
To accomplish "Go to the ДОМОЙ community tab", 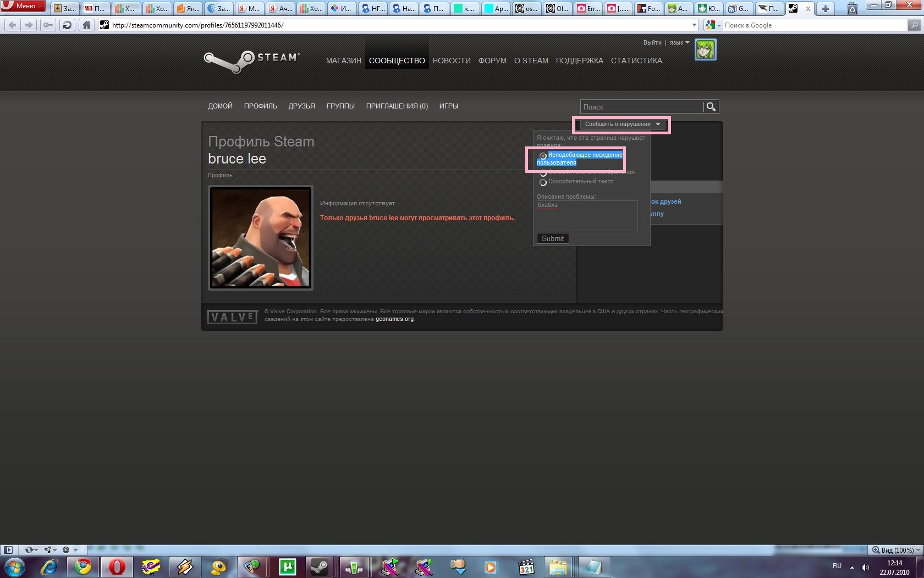I will pos(220,106).
